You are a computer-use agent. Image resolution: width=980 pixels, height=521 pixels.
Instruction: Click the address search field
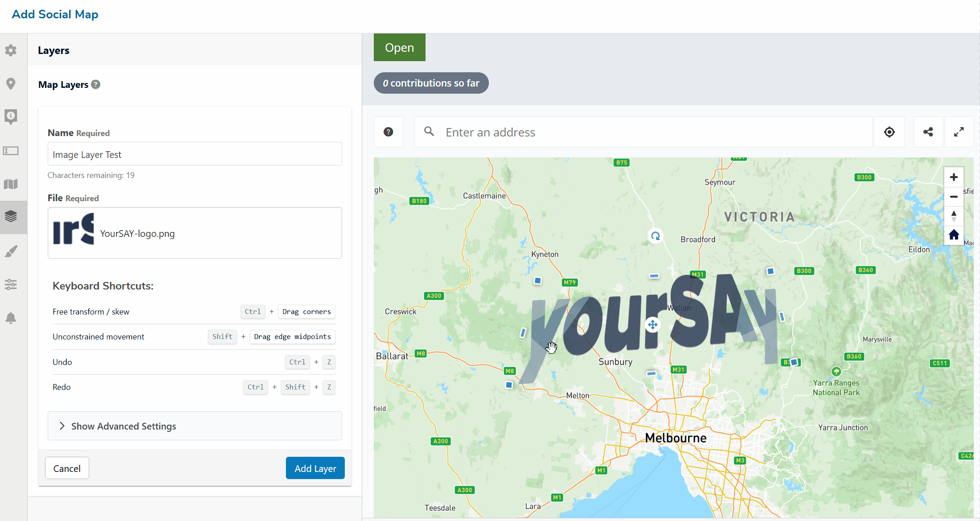coord(642,132)
